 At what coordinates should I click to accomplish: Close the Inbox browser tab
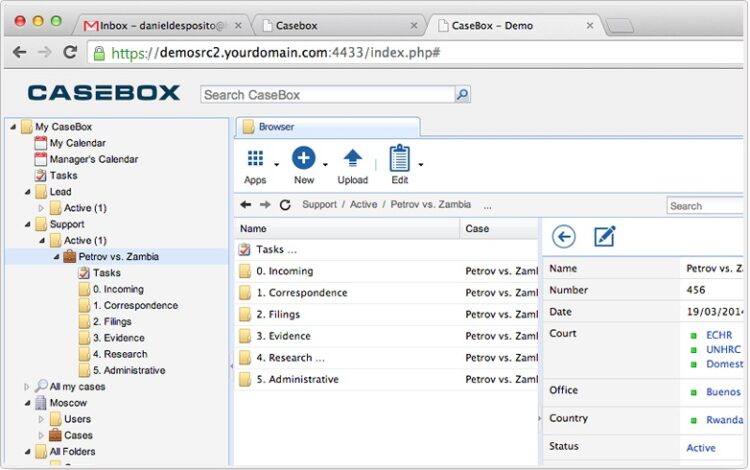click(238, 26)
